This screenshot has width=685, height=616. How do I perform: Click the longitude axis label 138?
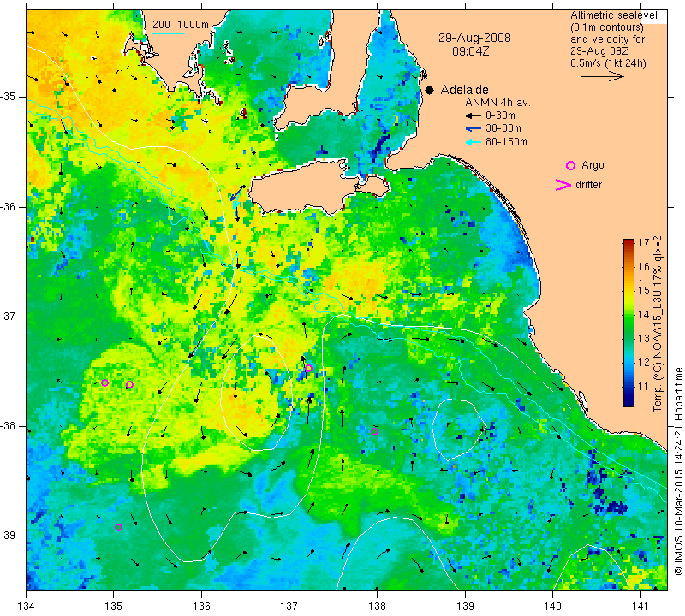(377, 607)
